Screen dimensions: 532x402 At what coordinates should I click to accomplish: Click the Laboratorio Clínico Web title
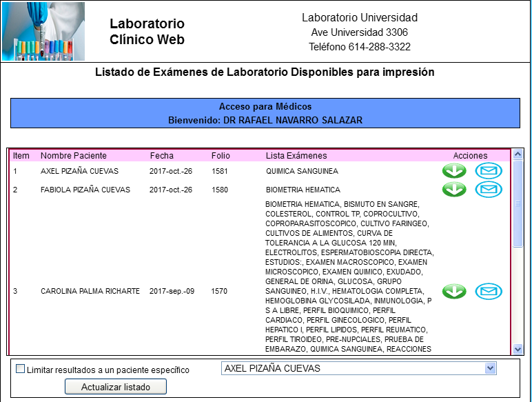click(x=147, y=31)
